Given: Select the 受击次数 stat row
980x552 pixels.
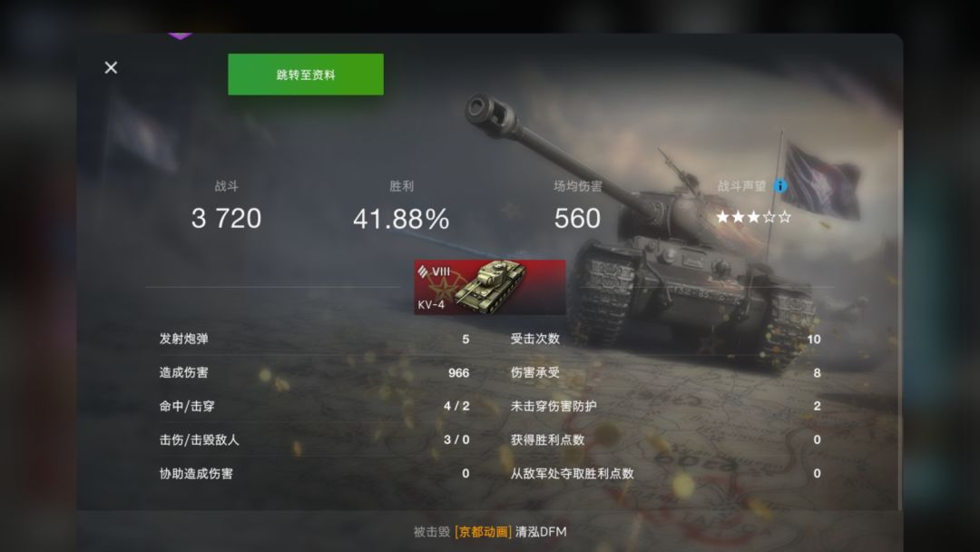Looking at the screenshot, I should click(x=666, y=339).
